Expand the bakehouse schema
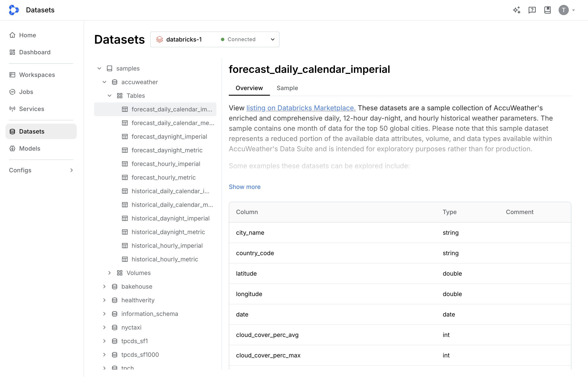Screen dimensions: 588x377 [105, 286]
